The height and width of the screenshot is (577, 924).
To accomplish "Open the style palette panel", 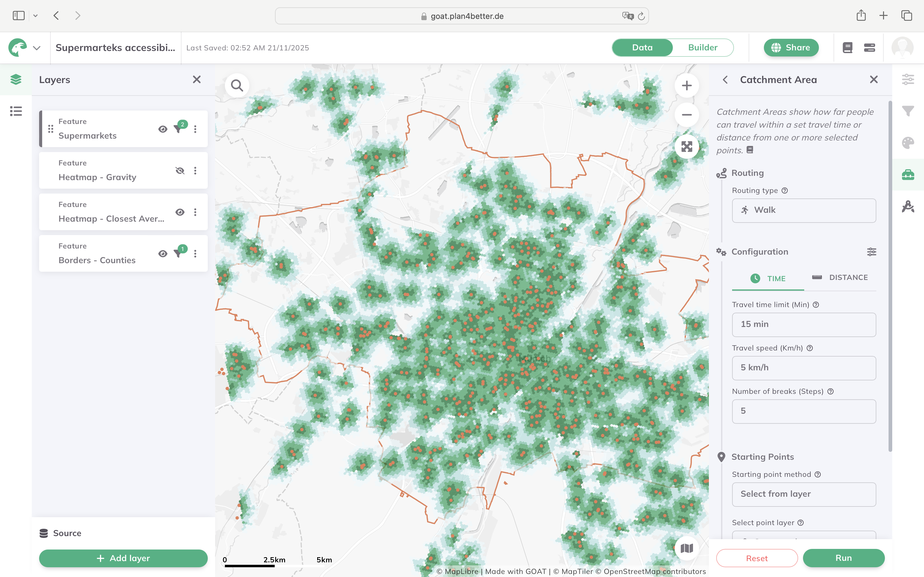I will tap(908, 143).
